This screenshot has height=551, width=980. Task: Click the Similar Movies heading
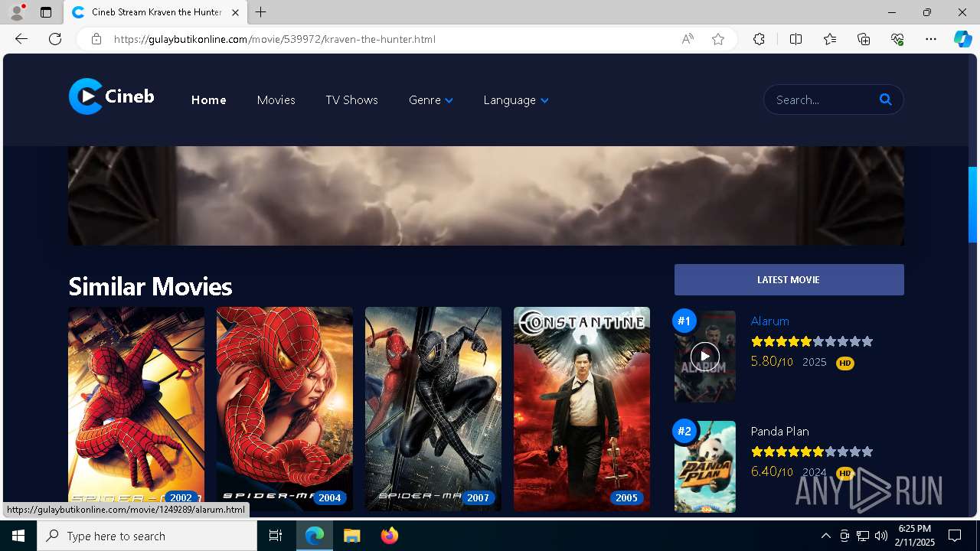click(x=150, y=286)
